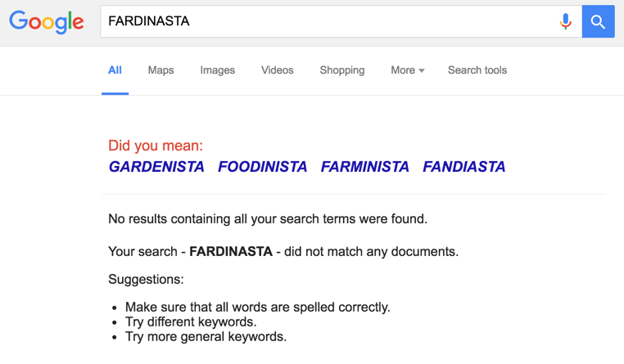Click the red 'Did you mean:' label
This screenshot has height=364, width=624.
click(x=156, y=146)
